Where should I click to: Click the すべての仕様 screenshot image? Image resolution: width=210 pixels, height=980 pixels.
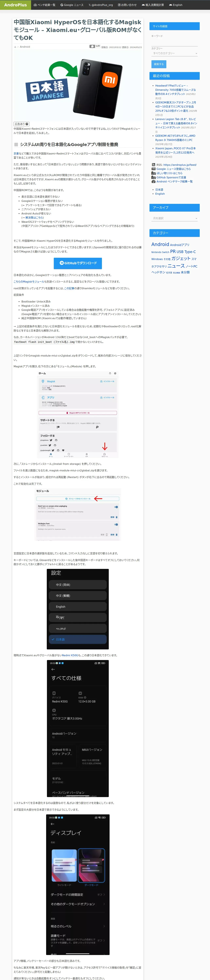pos(78,728)
